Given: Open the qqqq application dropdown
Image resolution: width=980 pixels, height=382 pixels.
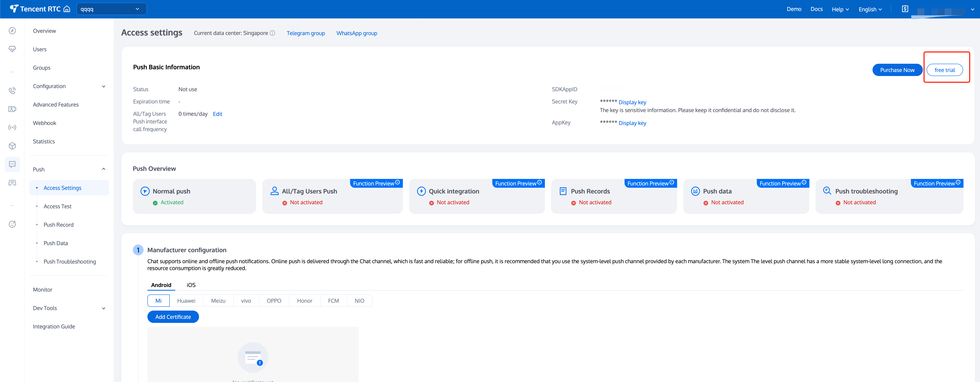Looking at the screenshot, I should 111,9.
